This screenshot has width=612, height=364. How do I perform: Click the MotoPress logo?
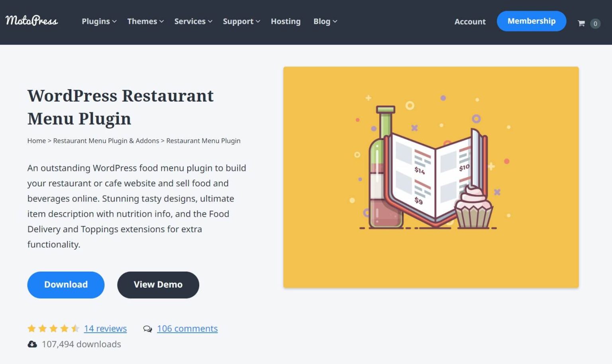coord(31,21)
